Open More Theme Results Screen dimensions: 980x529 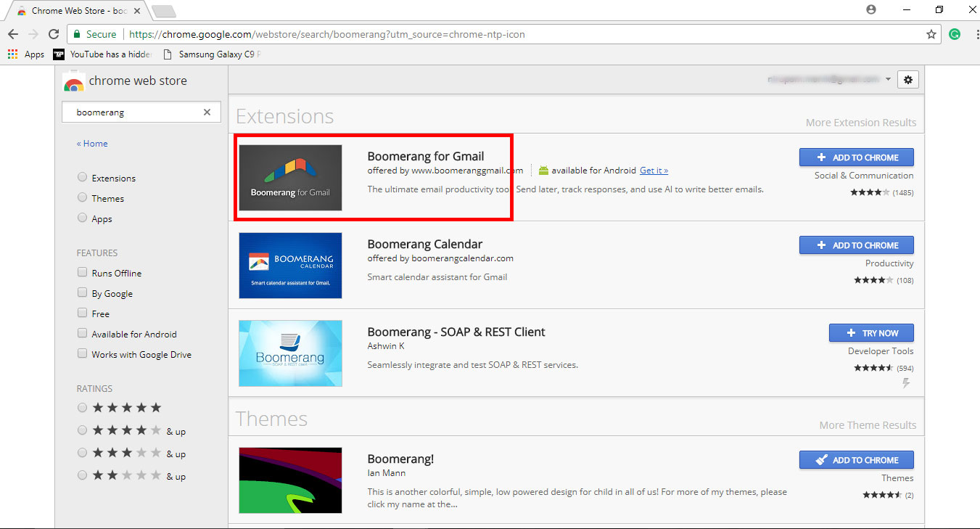(x=868, y=425)
